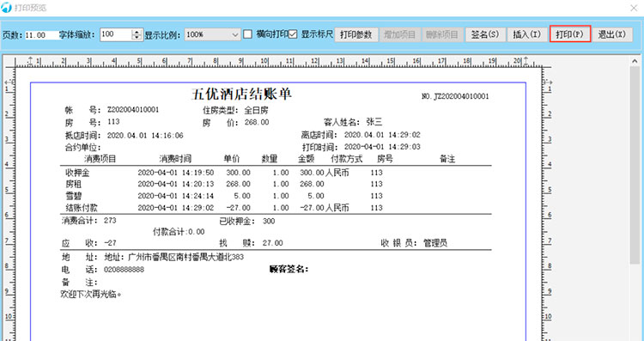The width and height of the screenshot is (644, 341).
Task: Click the page count field showing 11.00
Action: [41, 35]
